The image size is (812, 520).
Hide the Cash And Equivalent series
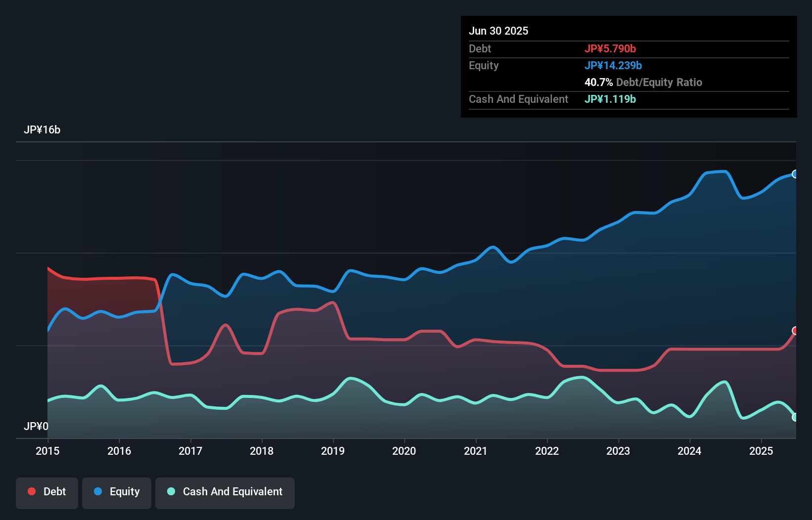point(225,492)
